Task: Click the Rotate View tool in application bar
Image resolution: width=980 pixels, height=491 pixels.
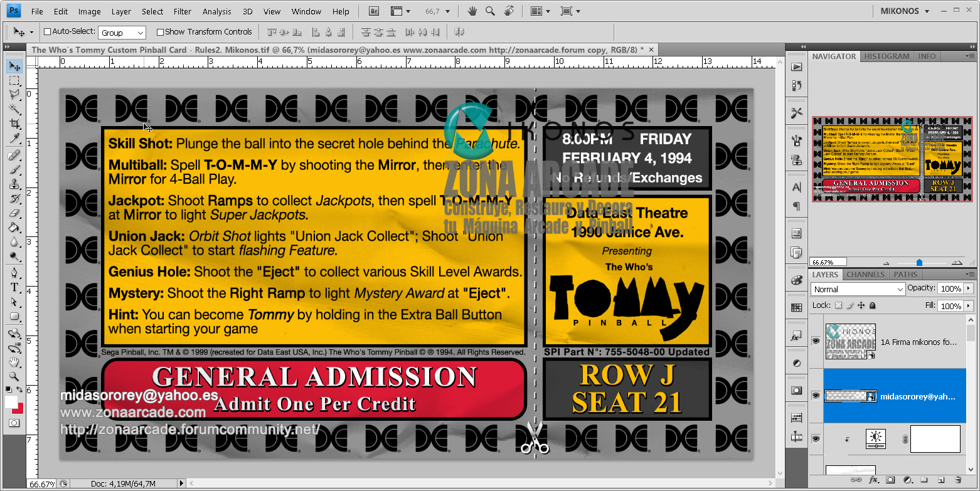Action: click(509, 11)
